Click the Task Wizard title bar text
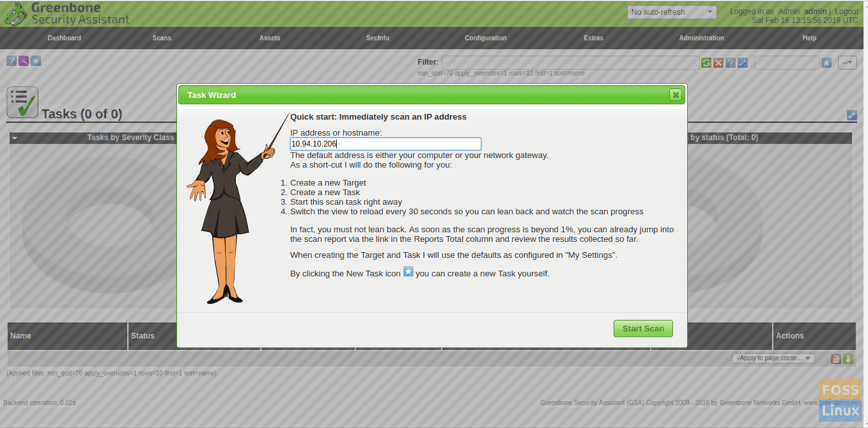 [x=212, y=95]
